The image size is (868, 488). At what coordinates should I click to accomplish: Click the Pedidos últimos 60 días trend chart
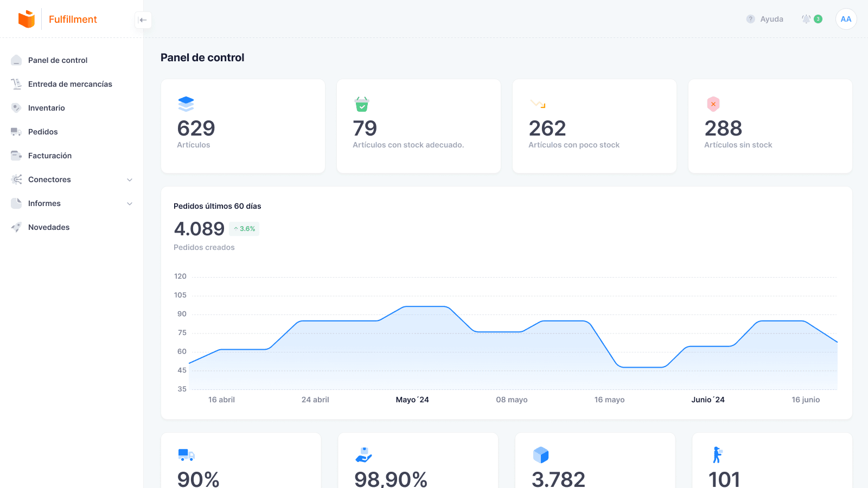point(505,336)
